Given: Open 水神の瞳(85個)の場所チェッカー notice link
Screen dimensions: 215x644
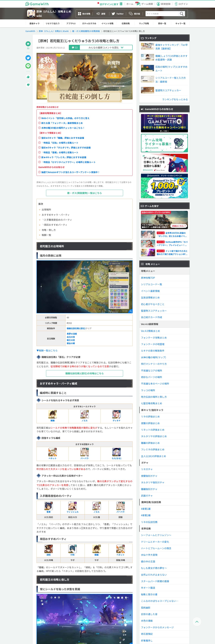Looking at the screenshot, I should click(63, 128).
